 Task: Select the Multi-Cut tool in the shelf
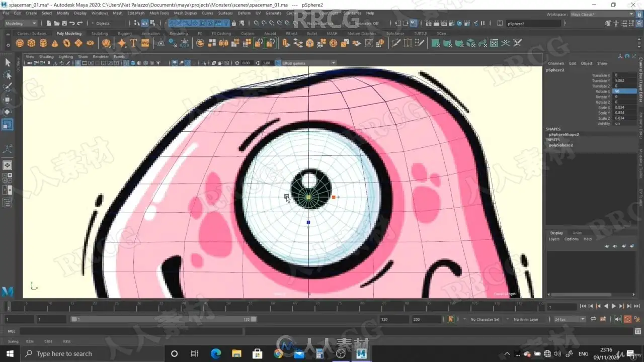396,43
